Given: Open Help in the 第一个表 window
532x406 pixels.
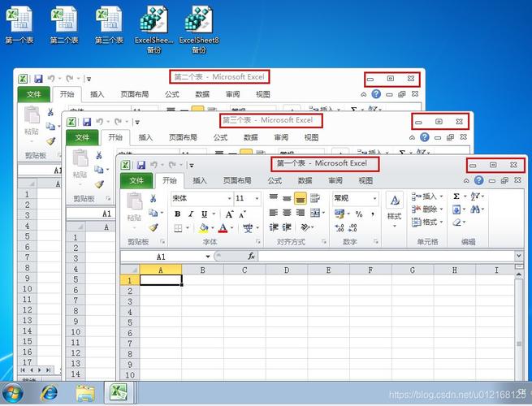Looking at the screenshot, I should point(478,180).
